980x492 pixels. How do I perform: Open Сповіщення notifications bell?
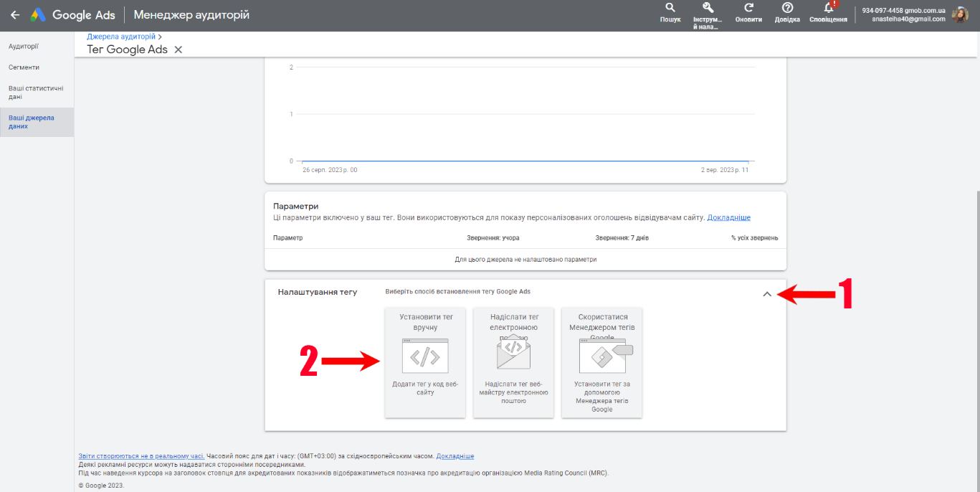pos(829,12)
